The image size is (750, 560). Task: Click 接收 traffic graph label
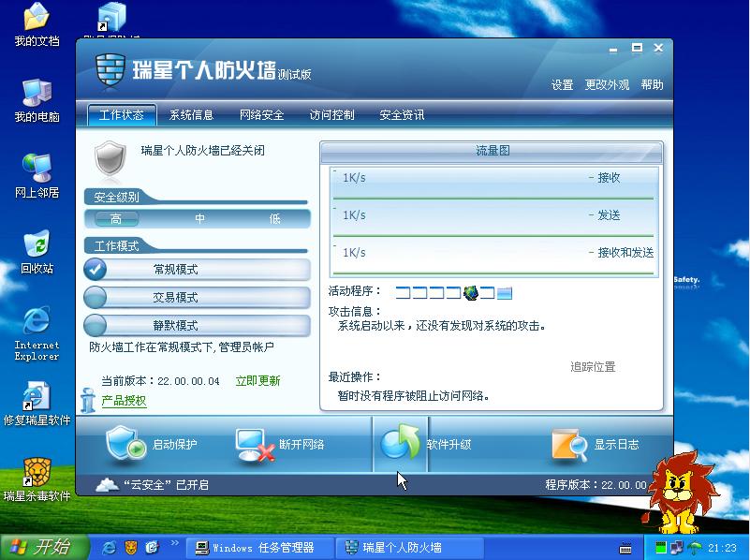coord(609,178)
